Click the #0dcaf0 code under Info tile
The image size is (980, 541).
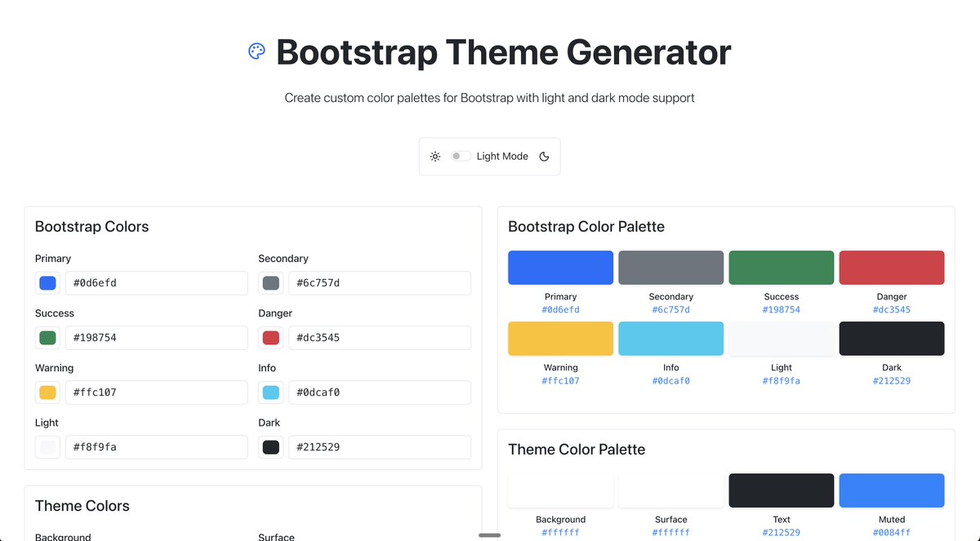(x=670, y=381)
